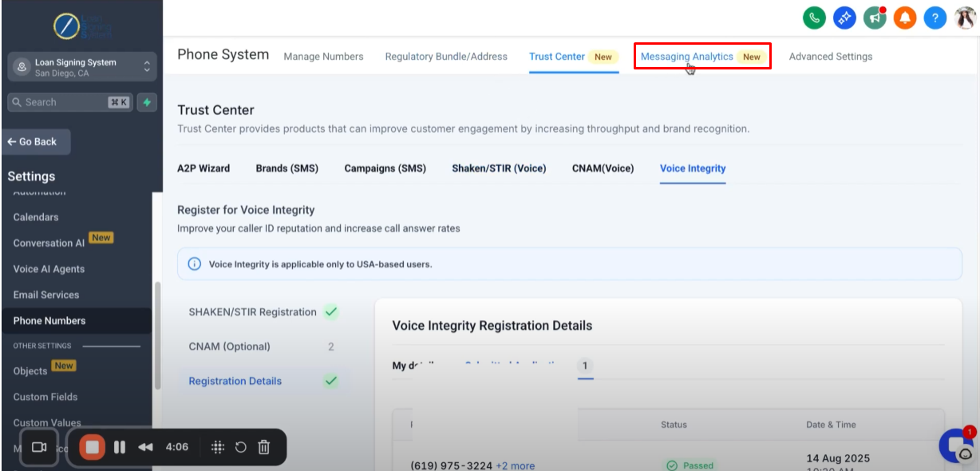This screenshot has width=980, height=471.
Task: Pause the recording
Action: click(x=120, y=447)
